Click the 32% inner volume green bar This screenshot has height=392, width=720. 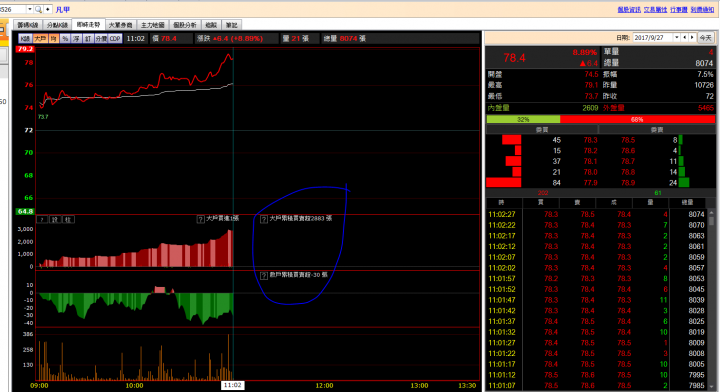(x=523, y=119)
